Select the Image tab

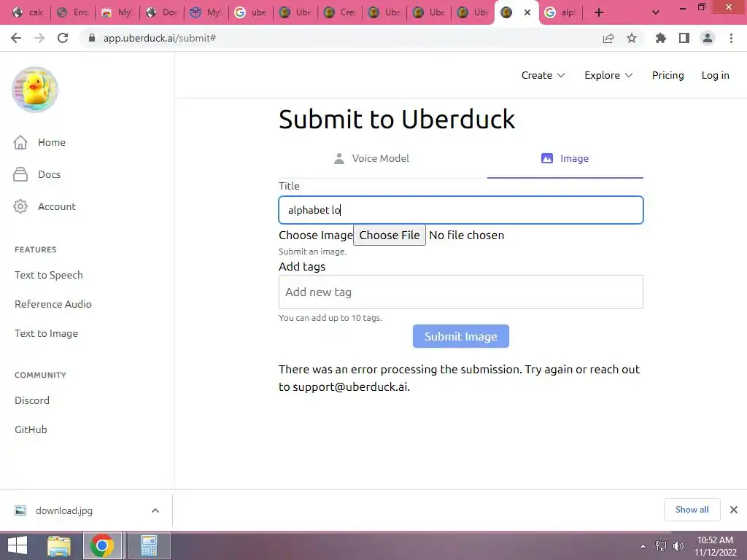click(565, 158)
